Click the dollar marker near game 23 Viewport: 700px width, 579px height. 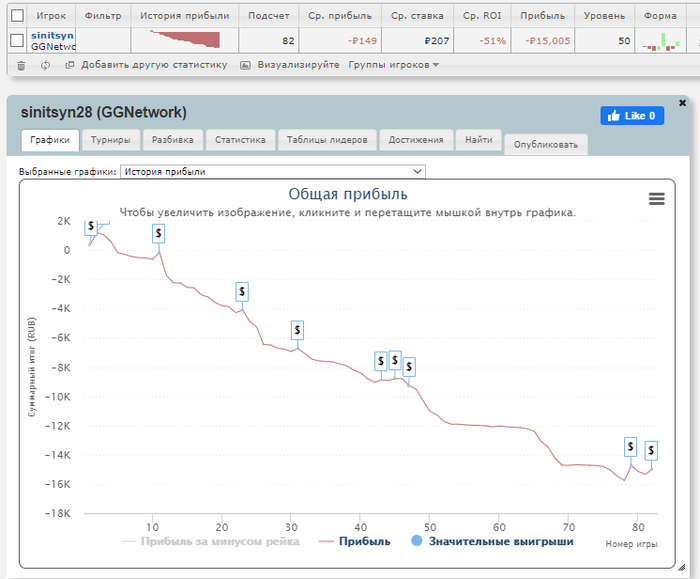pyautogui.click(x=242, y=292)
